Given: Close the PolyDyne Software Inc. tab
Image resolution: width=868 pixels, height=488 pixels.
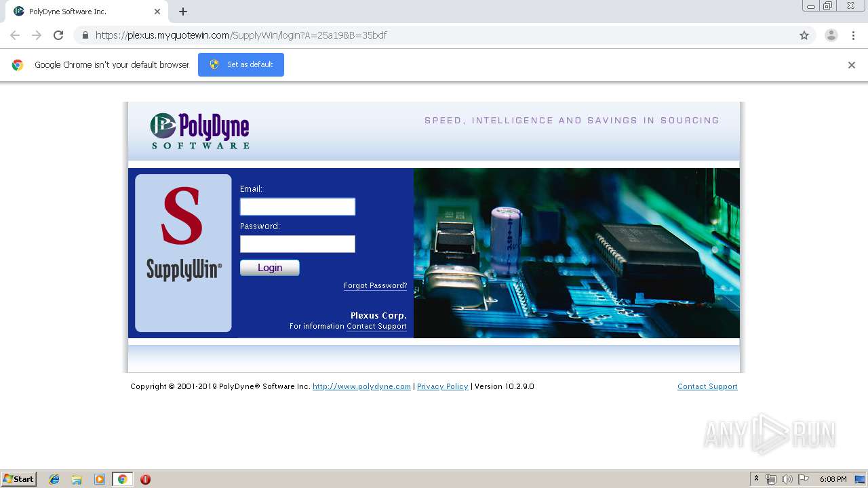Looking at the screenshot, I should (x=157, y=12).
